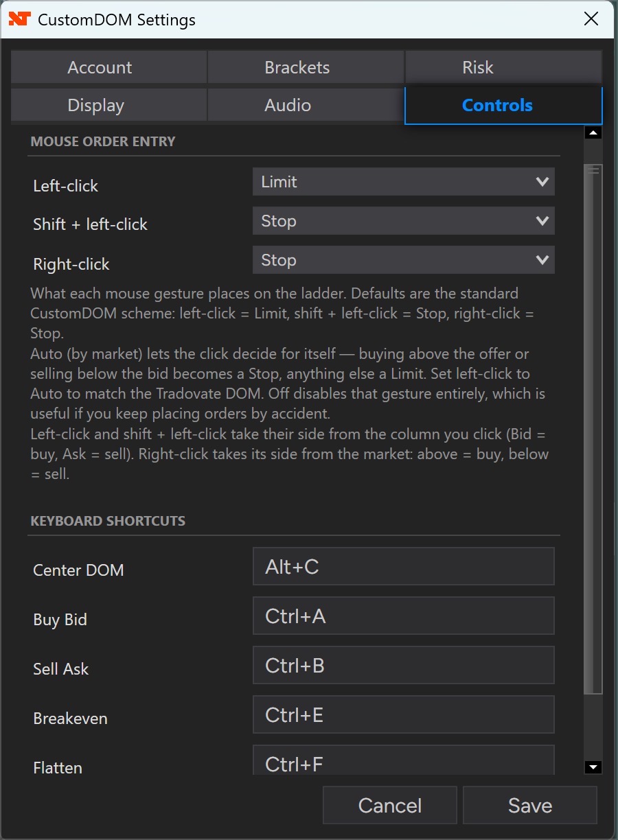Click the Sell Ask label
Viewport: 618px width, 840px height.
point(61,669)
